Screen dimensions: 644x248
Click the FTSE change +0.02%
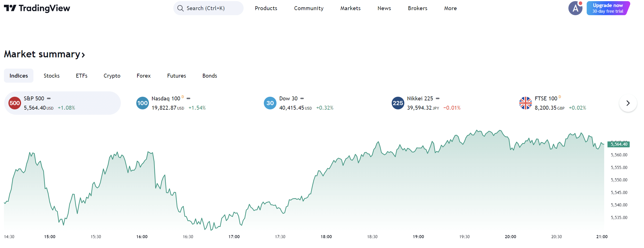[577, 108]
